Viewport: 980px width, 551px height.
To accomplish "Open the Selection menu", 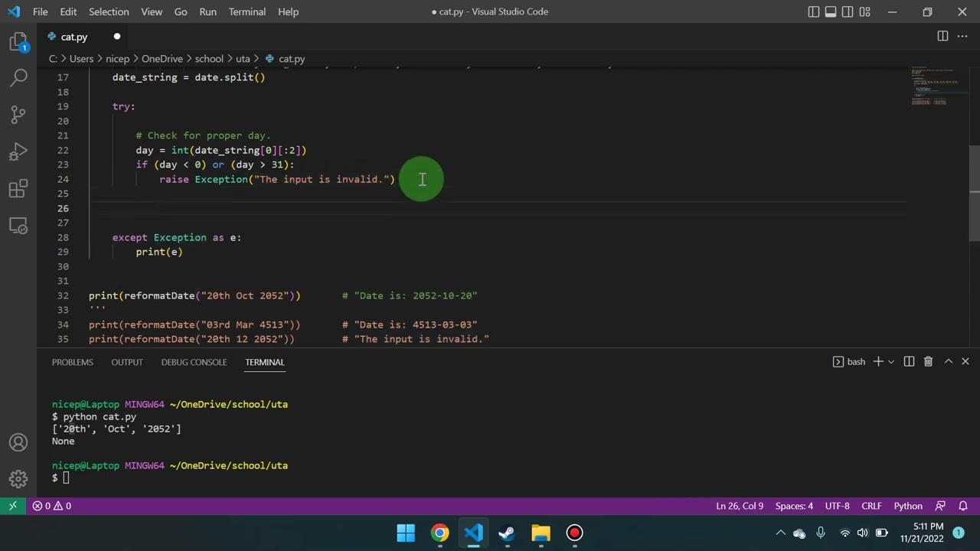I will [x=109, y=11].
